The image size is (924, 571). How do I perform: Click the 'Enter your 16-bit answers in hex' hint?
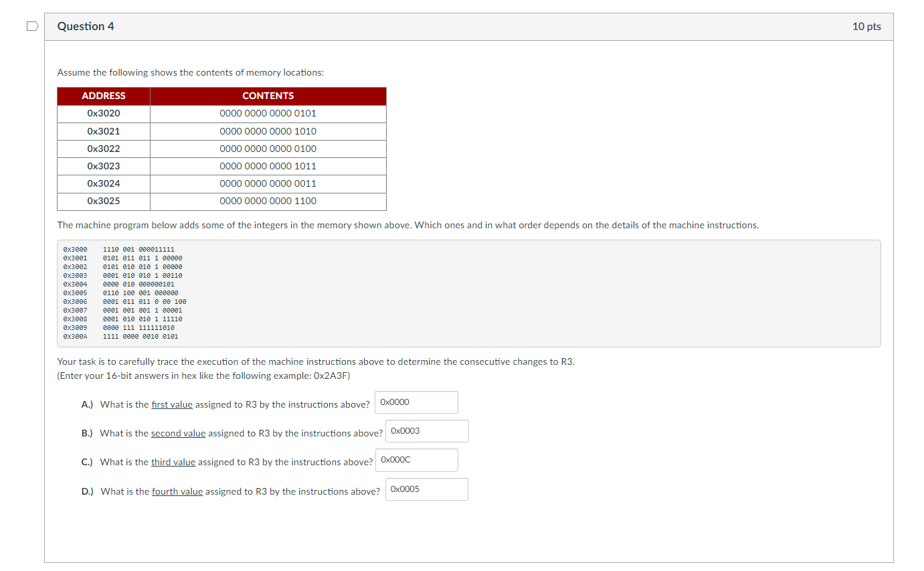point(204,376)
